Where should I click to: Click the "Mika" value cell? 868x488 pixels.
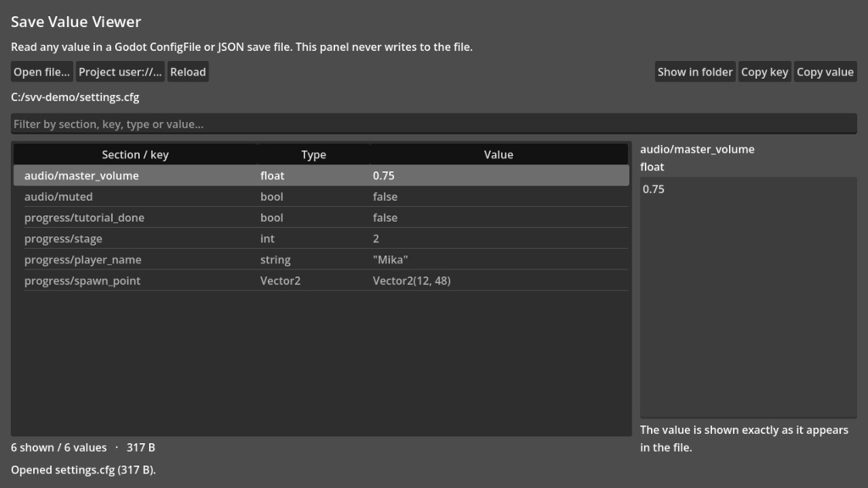pos(390,259)
